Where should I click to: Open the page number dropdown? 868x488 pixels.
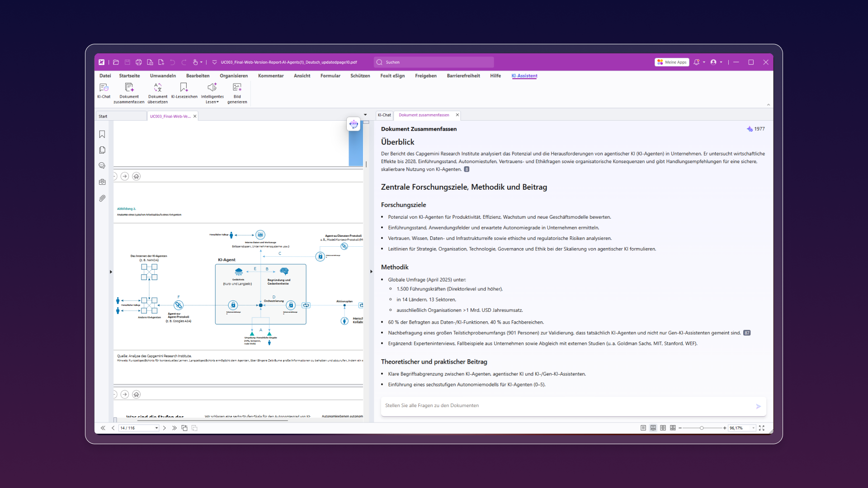[156, 428]
